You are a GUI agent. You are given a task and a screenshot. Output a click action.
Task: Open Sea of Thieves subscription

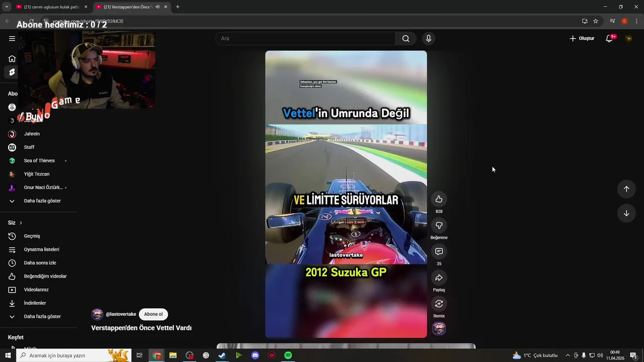click(x=39, y=161)
